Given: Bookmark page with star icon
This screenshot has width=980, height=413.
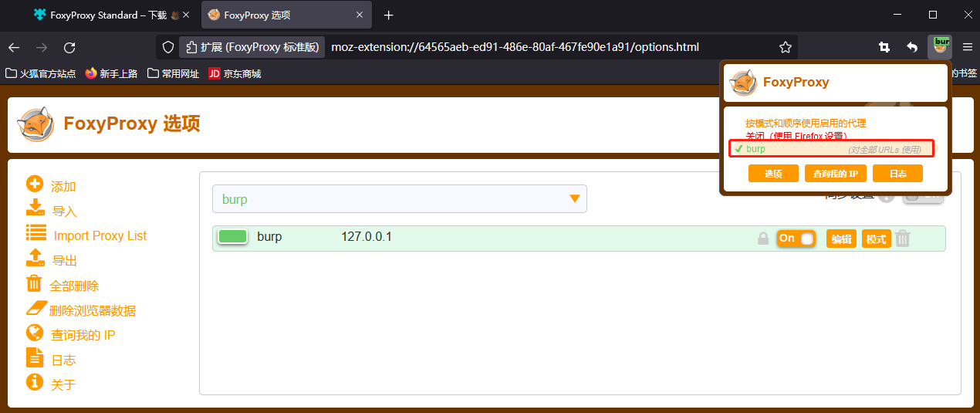Looking at the screenshot, I should coord(786,47).
